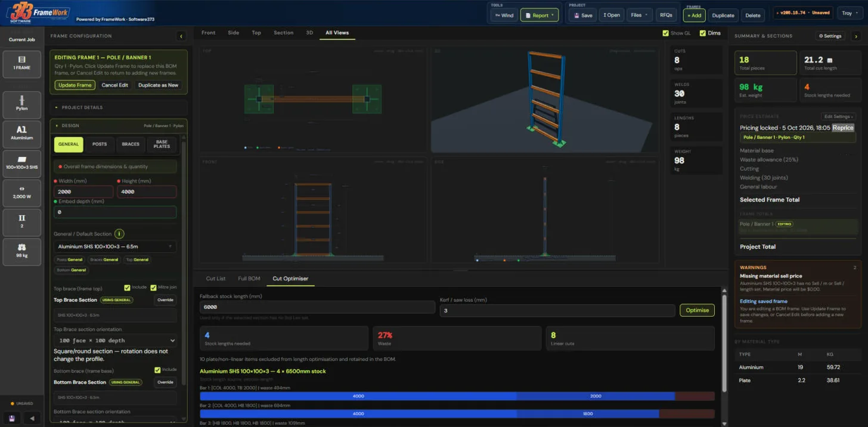Click the RFQs button
The image size is (868, 427).
665,15
